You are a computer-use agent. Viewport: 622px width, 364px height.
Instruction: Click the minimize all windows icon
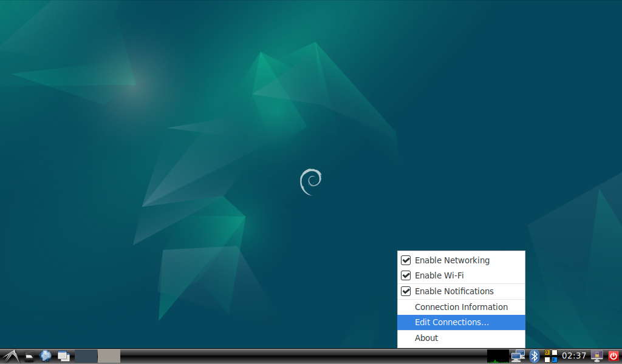[63, 356]
